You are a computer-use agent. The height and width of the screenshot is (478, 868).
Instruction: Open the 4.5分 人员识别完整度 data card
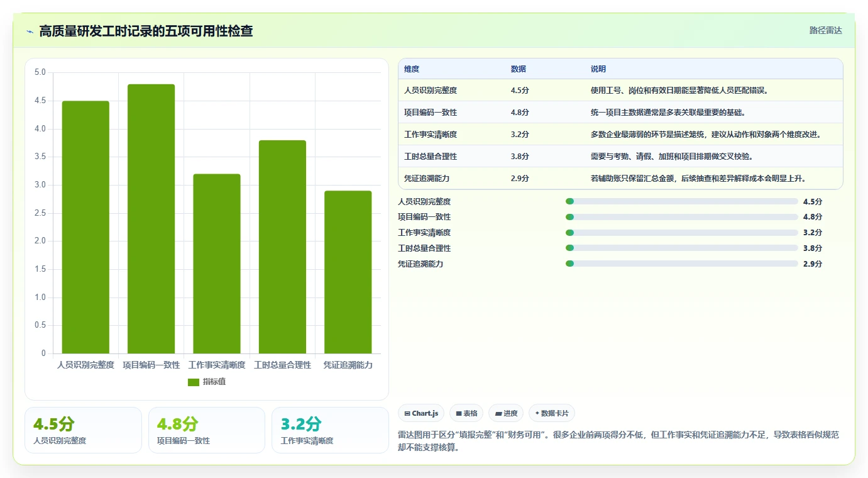click(83, 430)
